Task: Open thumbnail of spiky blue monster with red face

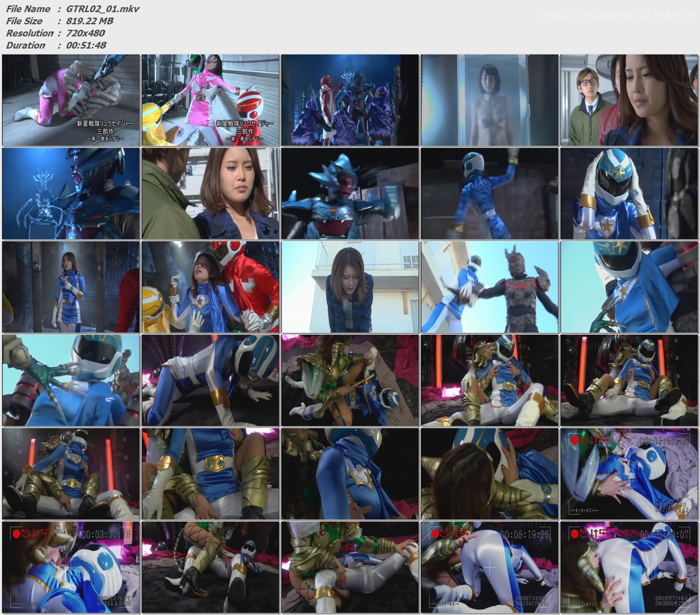Action: [350, 193]
